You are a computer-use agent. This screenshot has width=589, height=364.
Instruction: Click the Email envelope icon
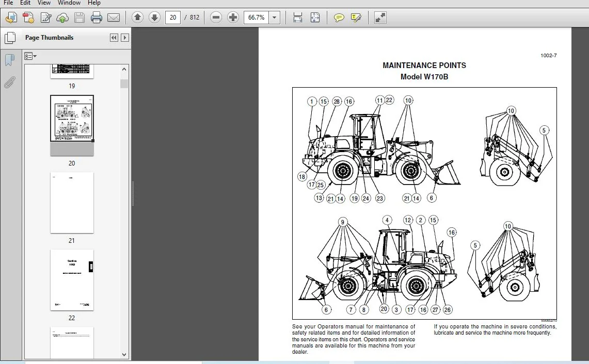coord(114,17)
